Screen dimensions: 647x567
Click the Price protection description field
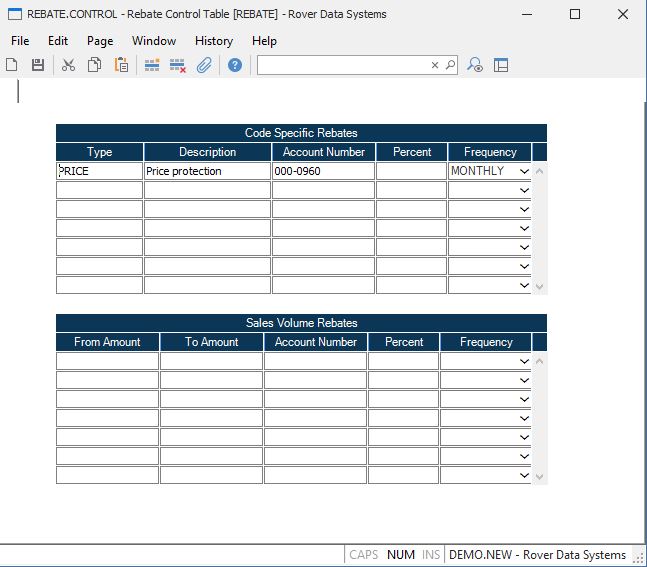207,171
